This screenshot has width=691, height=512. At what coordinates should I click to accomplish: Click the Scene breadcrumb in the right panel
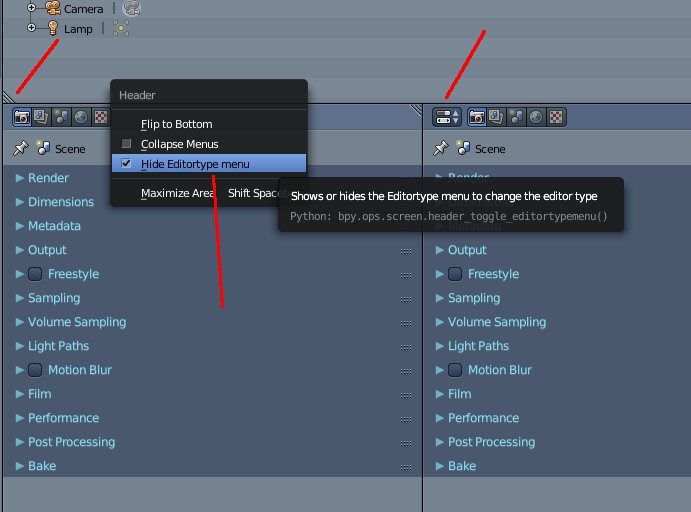[489, 149]
